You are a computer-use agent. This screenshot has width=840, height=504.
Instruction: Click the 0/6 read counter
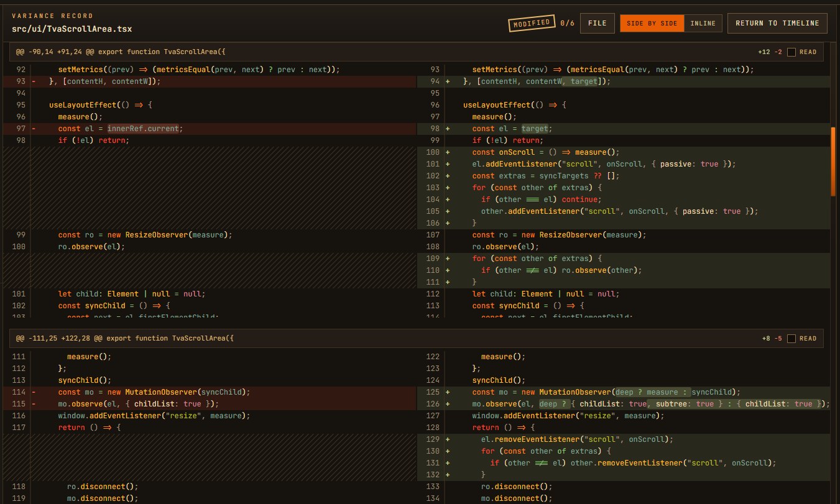567,23
